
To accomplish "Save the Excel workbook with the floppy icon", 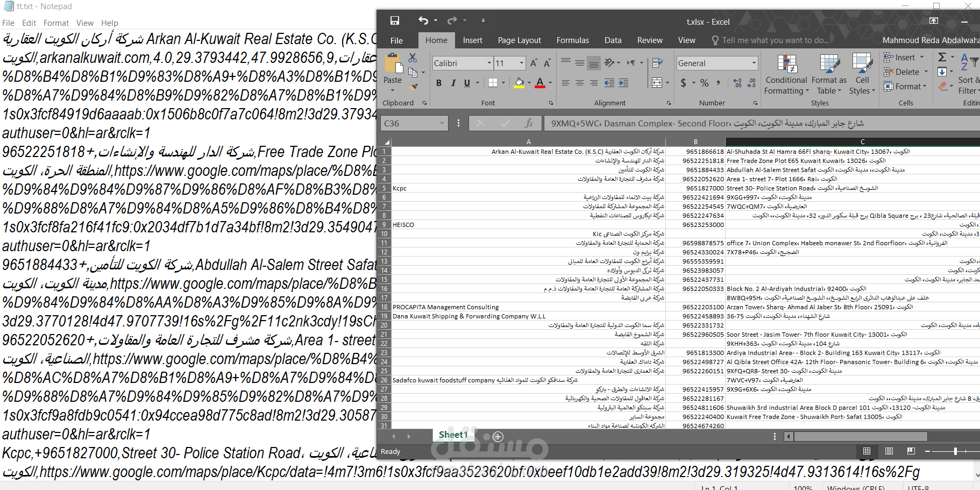I will click(395, 21).
